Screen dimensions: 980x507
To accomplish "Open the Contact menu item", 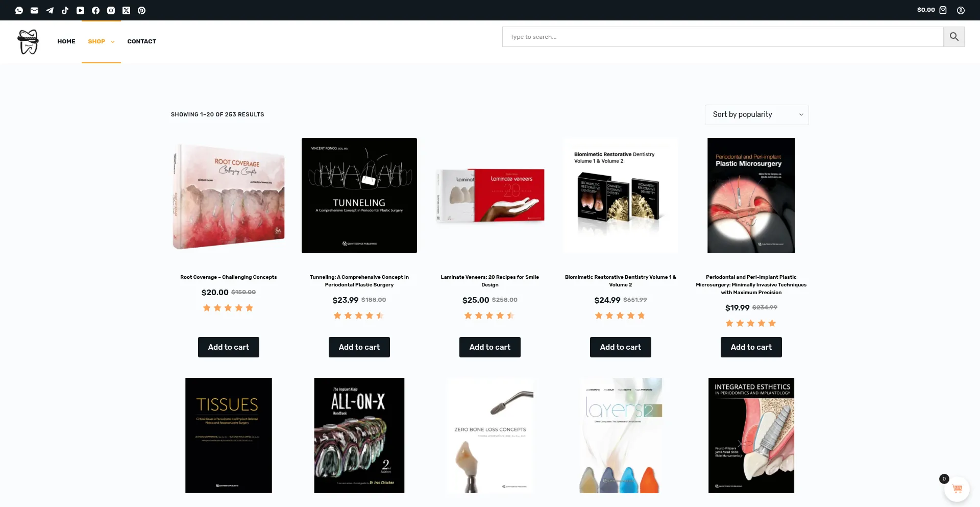I will pos(141,41).
